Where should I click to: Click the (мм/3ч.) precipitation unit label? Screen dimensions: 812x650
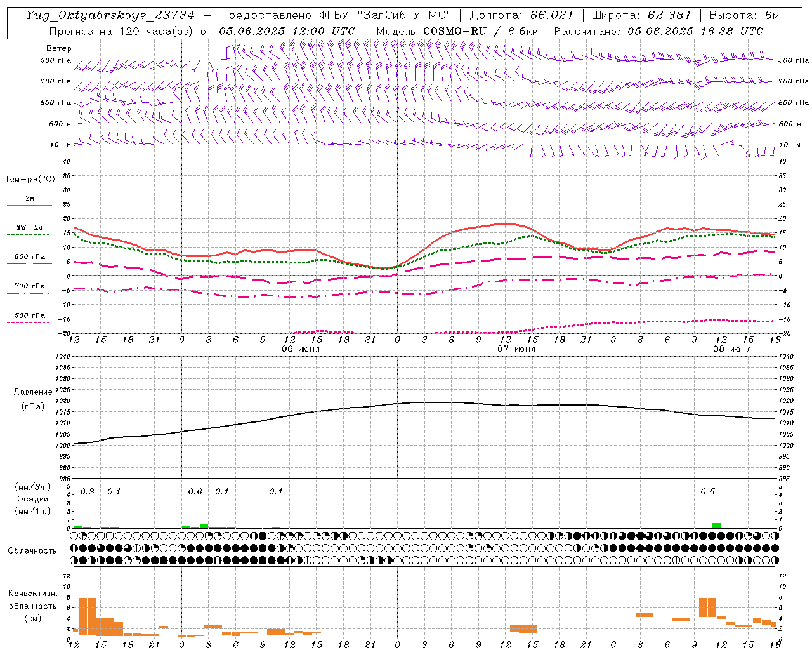tap(32, 487)
